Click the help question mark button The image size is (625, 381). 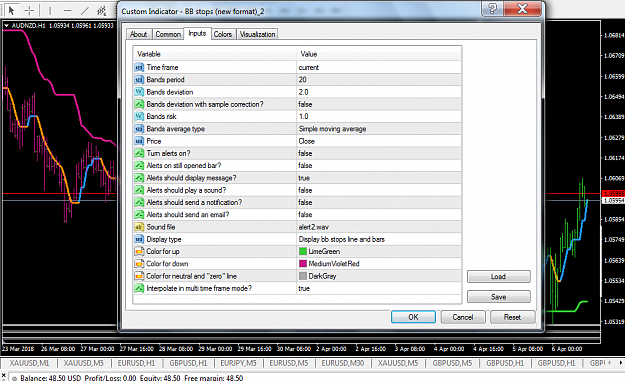tap(492, 8)
